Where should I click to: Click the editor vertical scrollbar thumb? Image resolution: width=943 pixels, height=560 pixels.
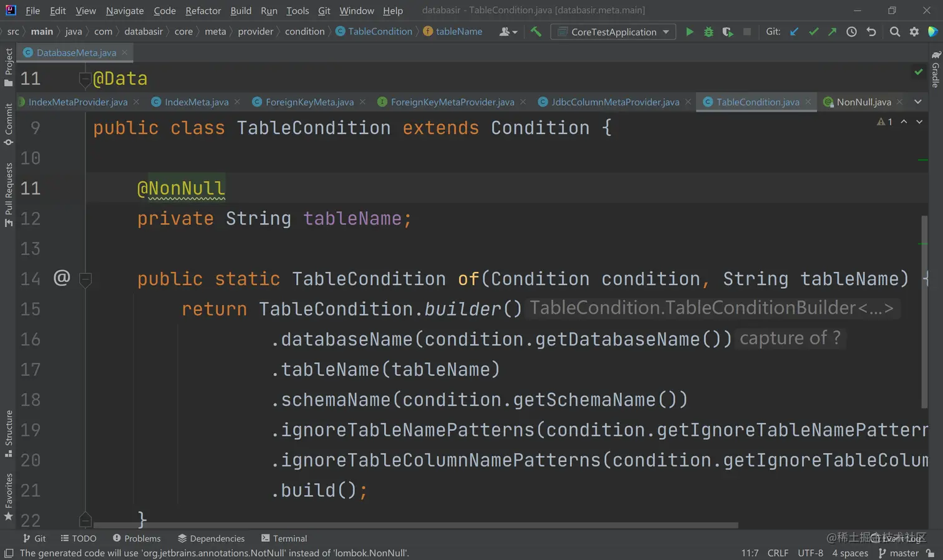point(924,312)
